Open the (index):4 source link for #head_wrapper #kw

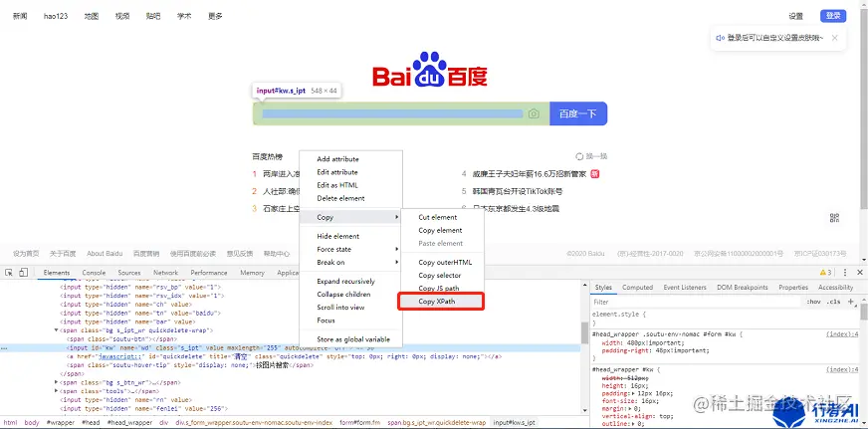coord(842,369)
